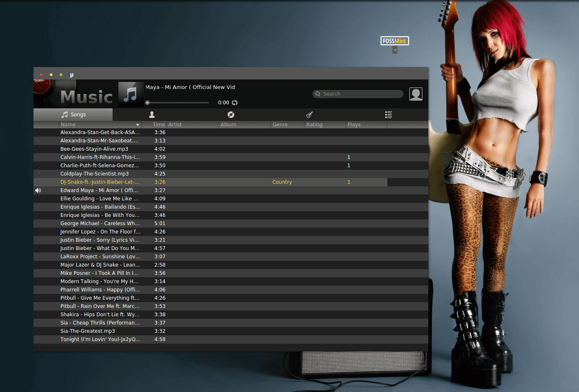Focus the Search input field
The height and width of the screenshot is (392, 579).
point(358,94)
